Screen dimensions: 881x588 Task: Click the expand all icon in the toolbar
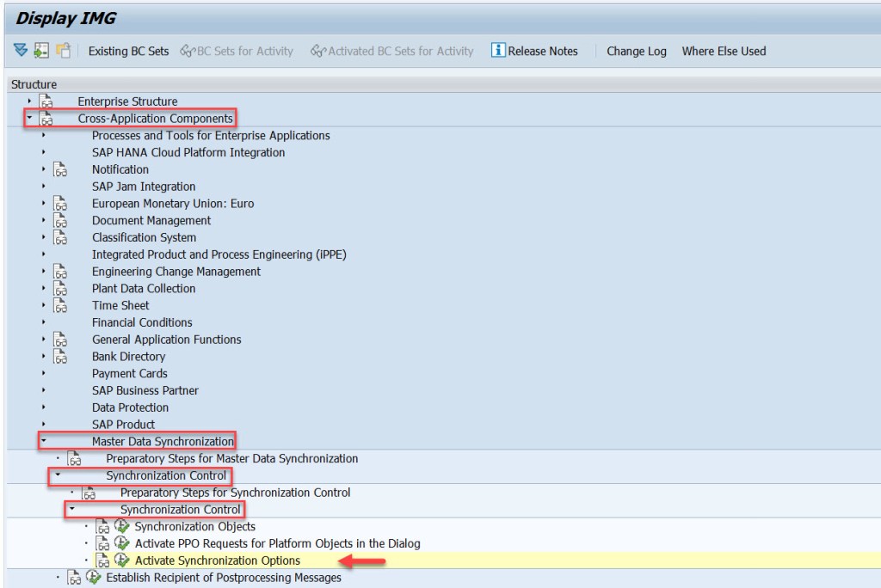point(22,51)
